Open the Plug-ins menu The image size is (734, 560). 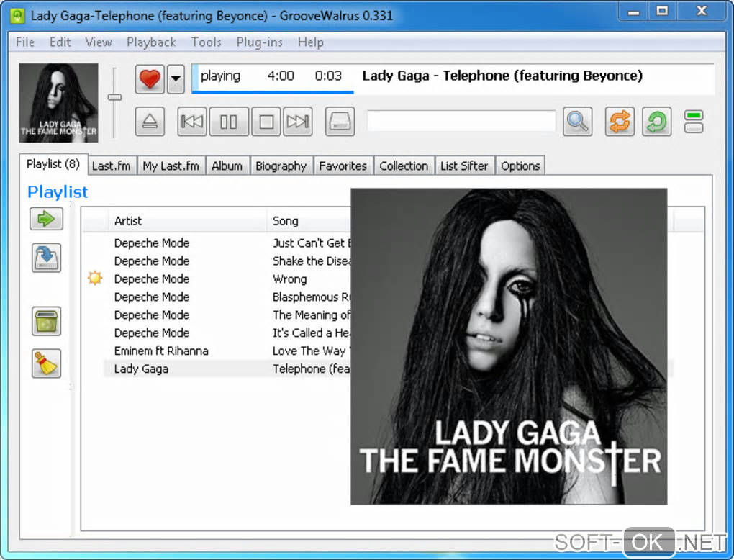coord(259,42)
